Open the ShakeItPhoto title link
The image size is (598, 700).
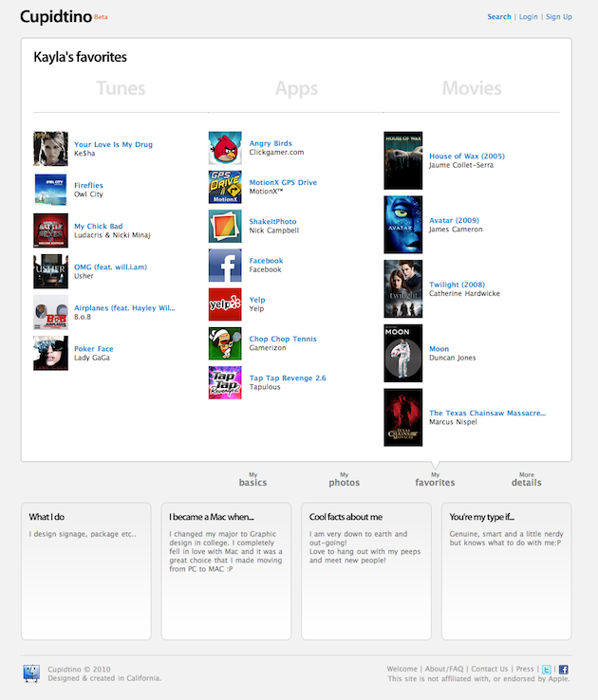pos(272,221)
